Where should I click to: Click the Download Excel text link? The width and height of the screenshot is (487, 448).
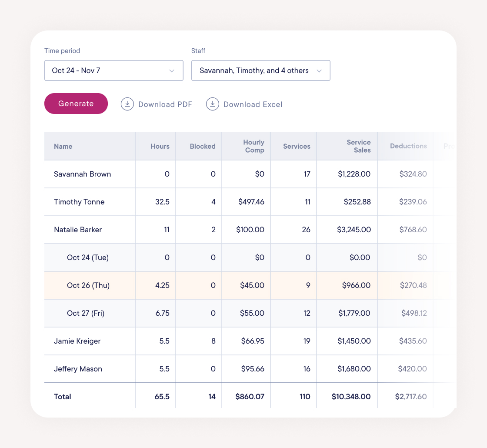point(253,104)
